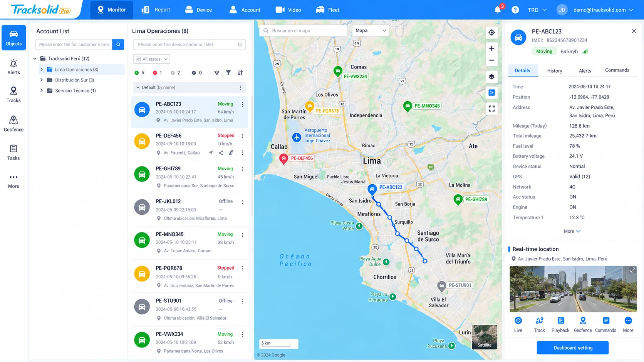Open the Geofence sidebar section

(13, 123)
